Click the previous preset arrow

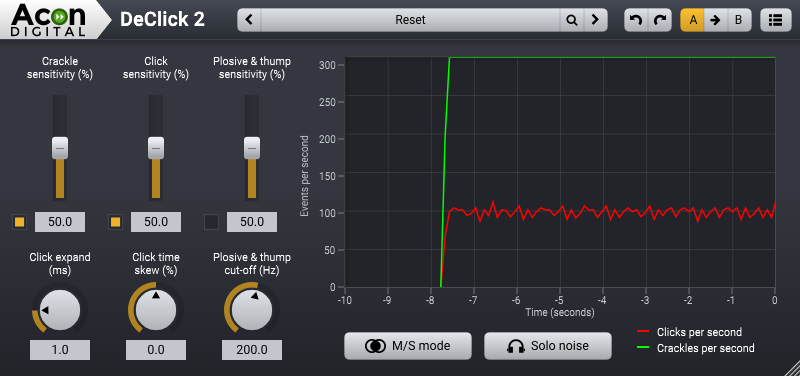(x=249, y=20)
